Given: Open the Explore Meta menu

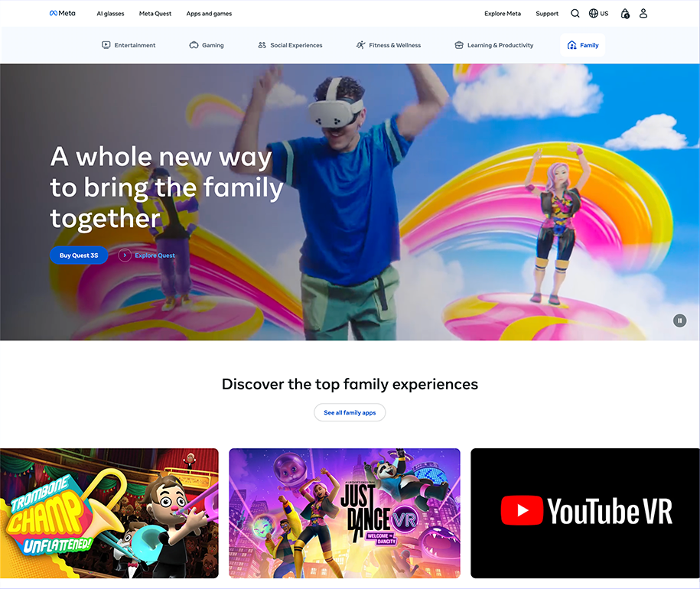Looking at the screenshot, I should (x=503, y=14).
